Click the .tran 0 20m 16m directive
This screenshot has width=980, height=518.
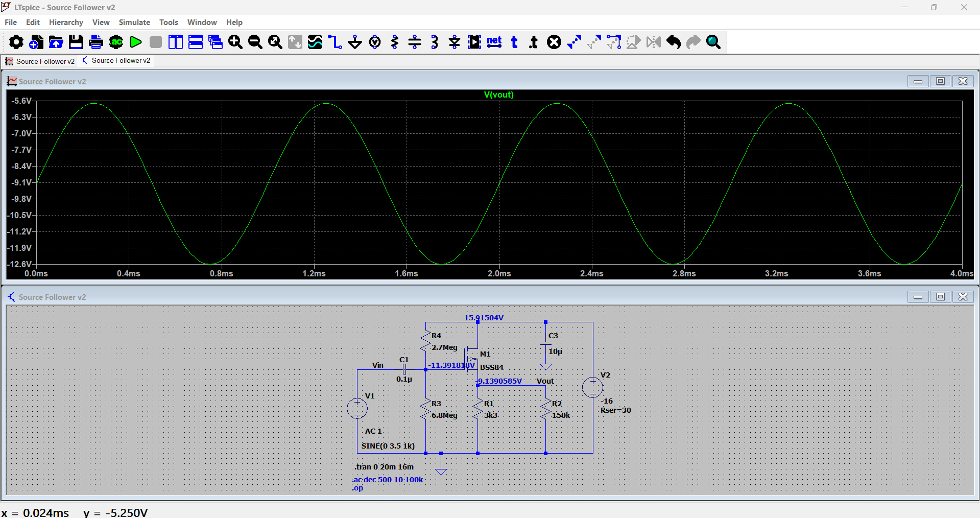coord(384,467)
